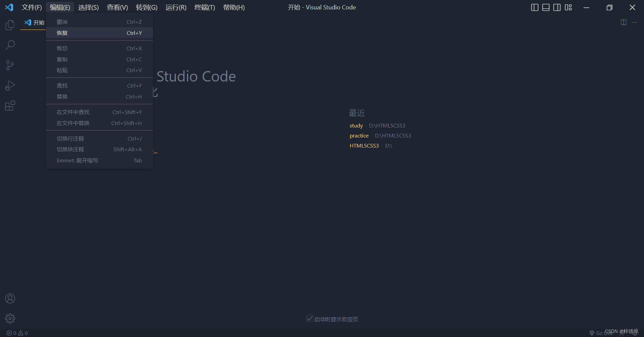Choose 在文件中替换 menu entry
Image resolution: width=644 pixels, height=337 pixels.
click(x=99, y=123)
